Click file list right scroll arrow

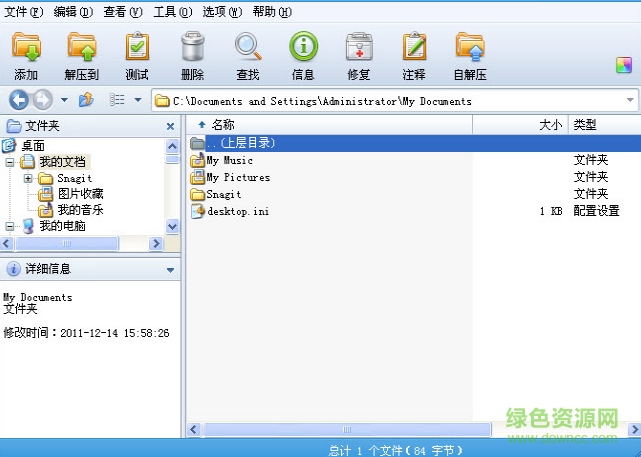tap(634, 430)
